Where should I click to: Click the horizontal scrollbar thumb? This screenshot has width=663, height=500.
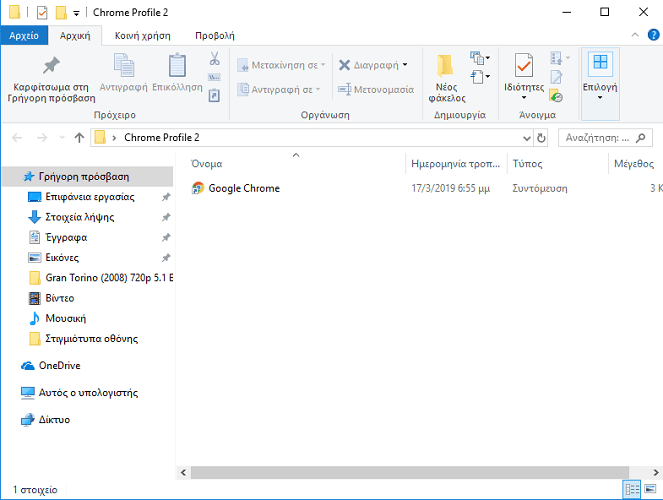pos(410,473)
